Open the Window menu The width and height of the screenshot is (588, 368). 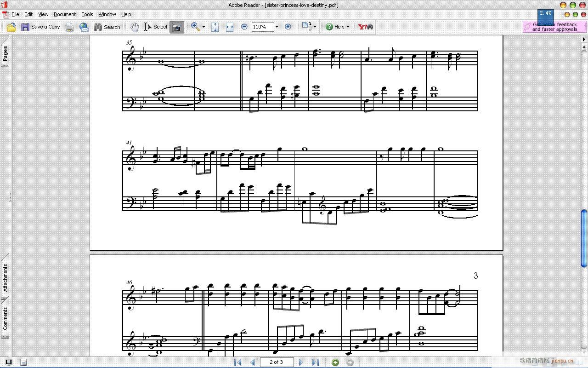[107, 15]
